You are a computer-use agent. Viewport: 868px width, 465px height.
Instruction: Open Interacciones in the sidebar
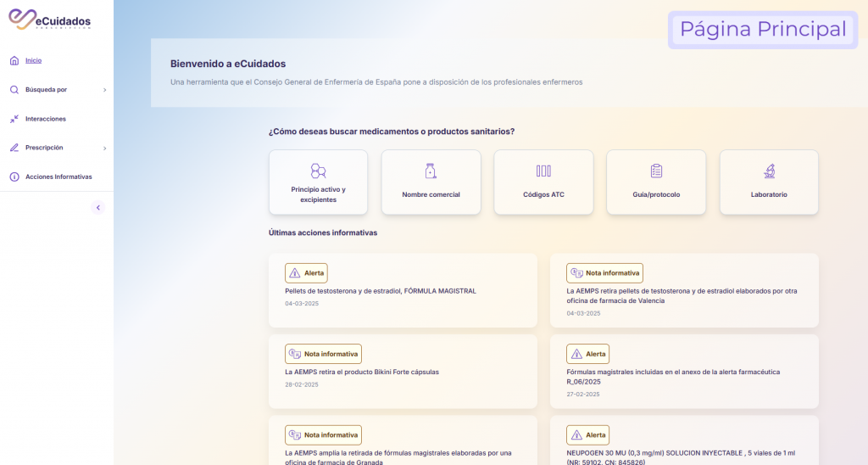click(46, 119)
